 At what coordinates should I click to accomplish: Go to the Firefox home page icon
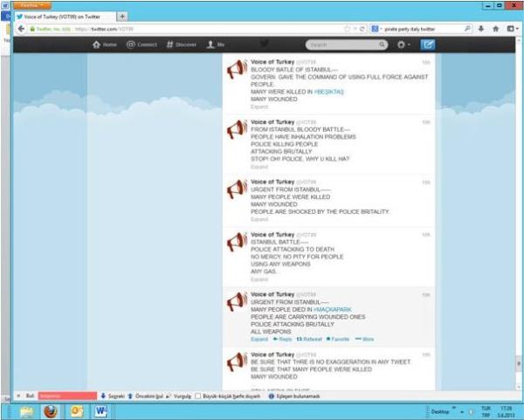point(496,29)
